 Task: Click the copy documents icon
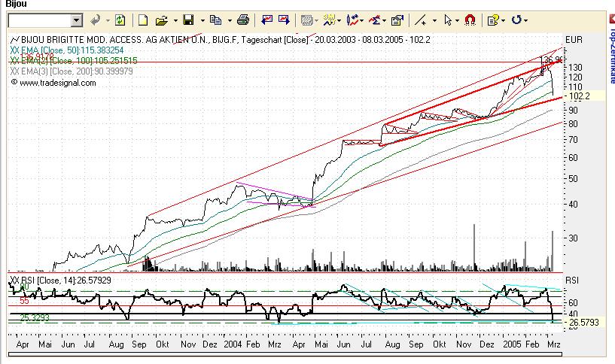(x=215, y=20)
